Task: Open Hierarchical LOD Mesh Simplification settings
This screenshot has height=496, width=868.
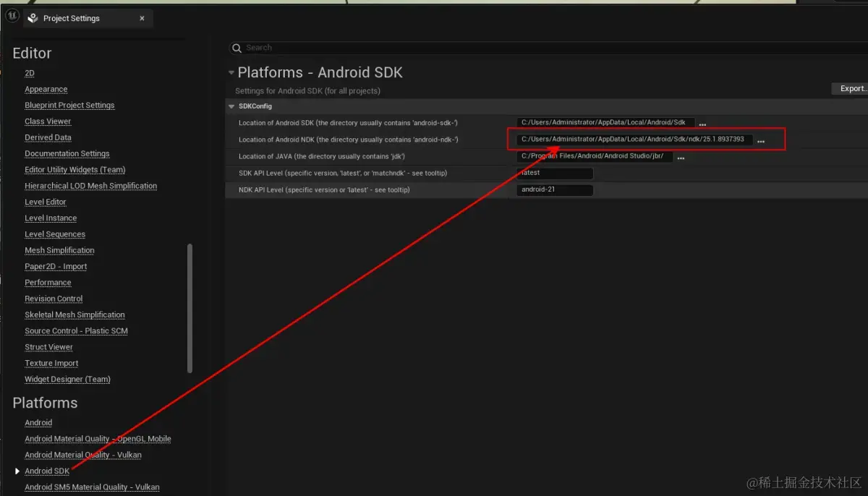Action: pyautogui.click(x=91, y=186)
